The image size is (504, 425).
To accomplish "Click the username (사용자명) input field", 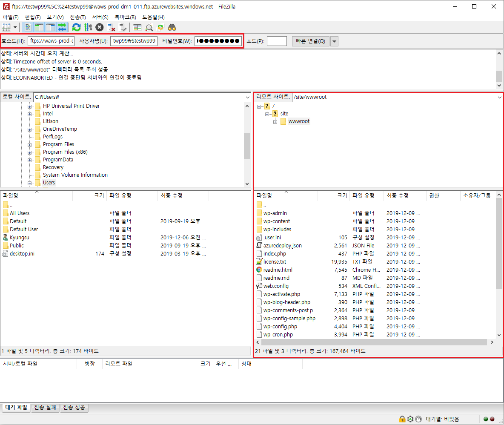I will coord(134,41).
